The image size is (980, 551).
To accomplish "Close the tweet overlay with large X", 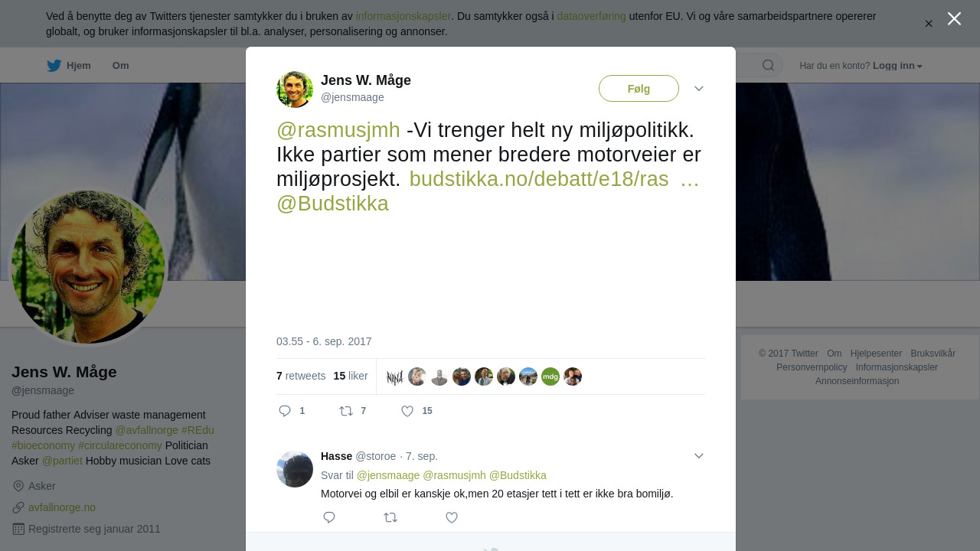I will click(954, 18).
